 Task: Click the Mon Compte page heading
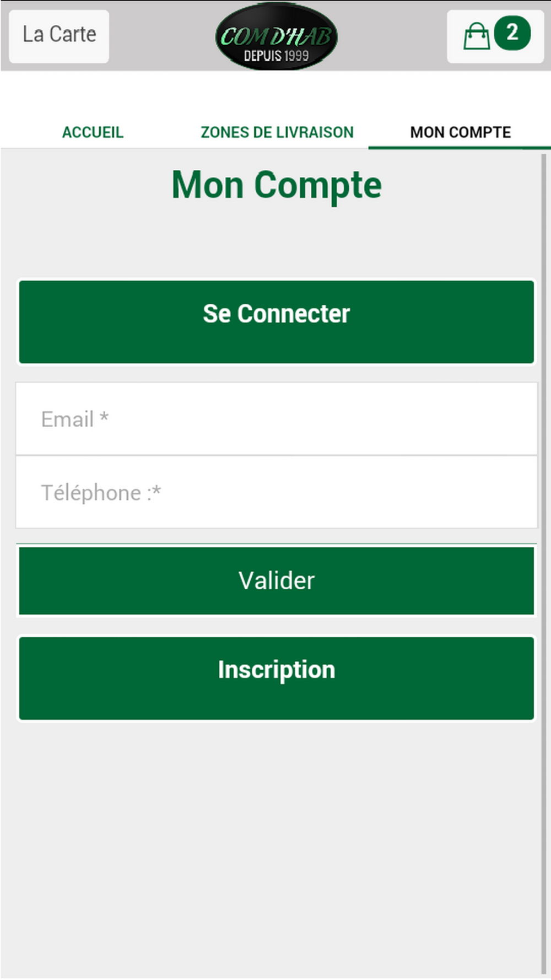277,185
